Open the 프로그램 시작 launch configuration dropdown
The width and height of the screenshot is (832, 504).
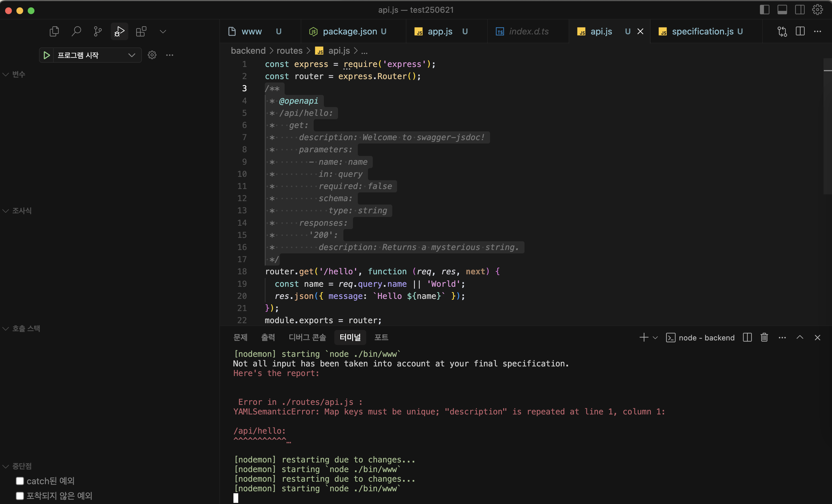[x=97, y=55]
